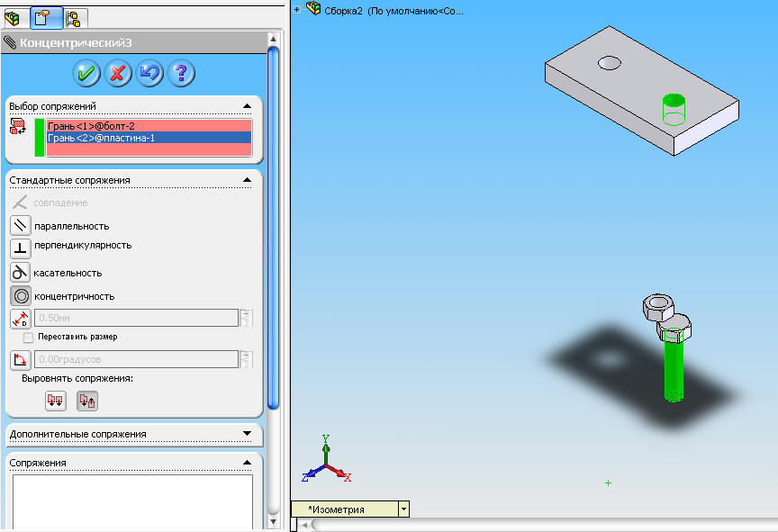Switch to the PropertyManager tab

coord(46,18)
